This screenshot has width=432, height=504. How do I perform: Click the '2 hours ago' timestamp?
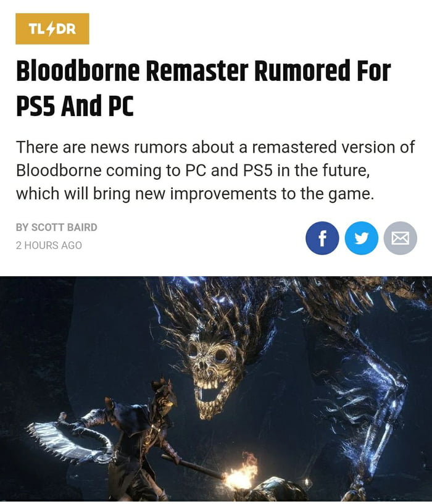tap(49, 245)
